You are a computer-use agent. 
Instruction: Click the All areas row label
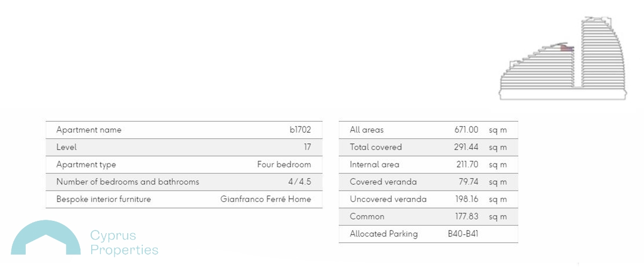[x=367, y=130]
